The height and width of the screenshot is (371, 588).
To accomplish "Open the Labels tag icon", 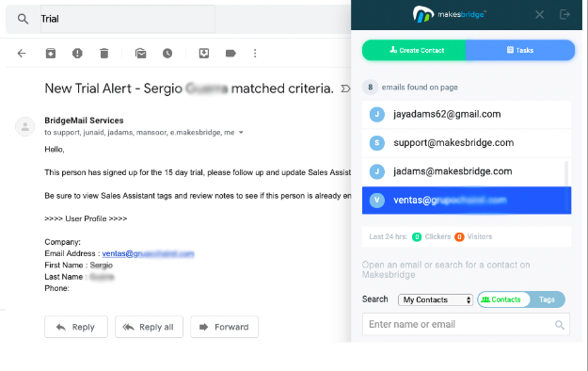I will click(230, 54).
